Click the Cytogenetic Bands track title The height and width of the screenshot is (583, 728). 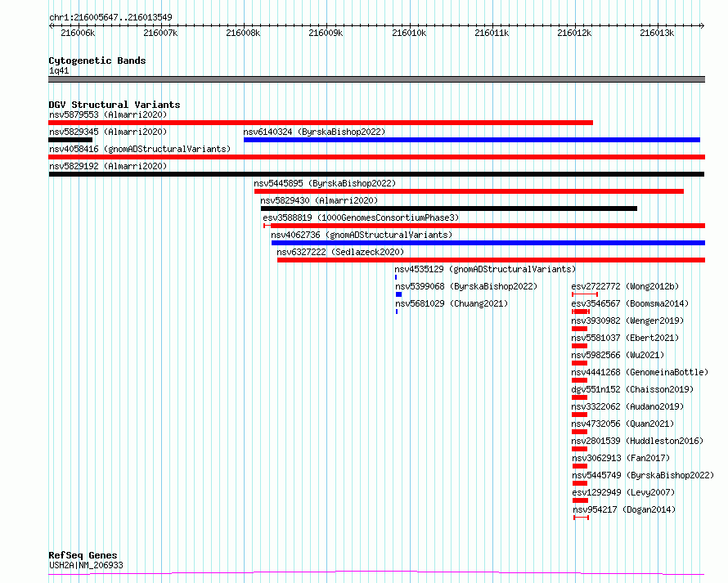(x=97, y=61)
